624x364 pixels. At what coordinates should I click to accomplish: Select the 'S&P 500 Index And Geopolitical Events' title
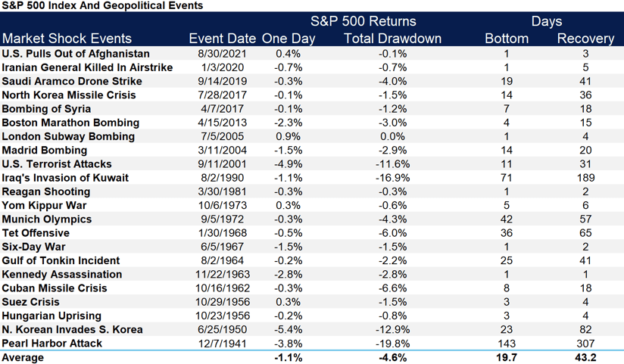(x=101, y=6)
